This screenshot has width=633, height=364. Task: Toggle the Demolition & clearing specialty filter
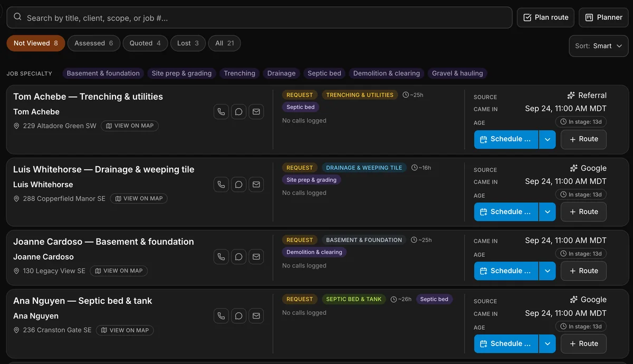point(387,73)
